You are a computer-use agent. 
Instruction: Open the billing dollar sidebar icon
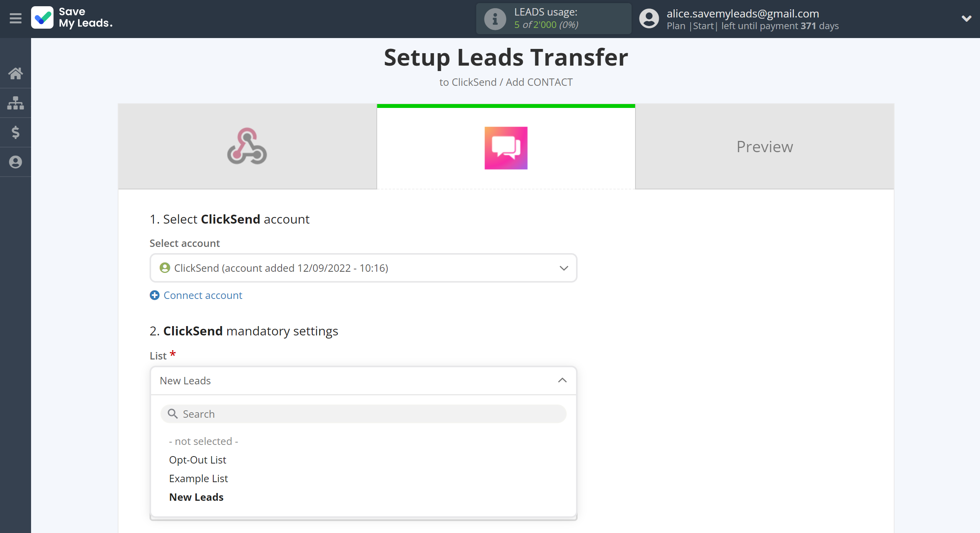pos(16,132)
